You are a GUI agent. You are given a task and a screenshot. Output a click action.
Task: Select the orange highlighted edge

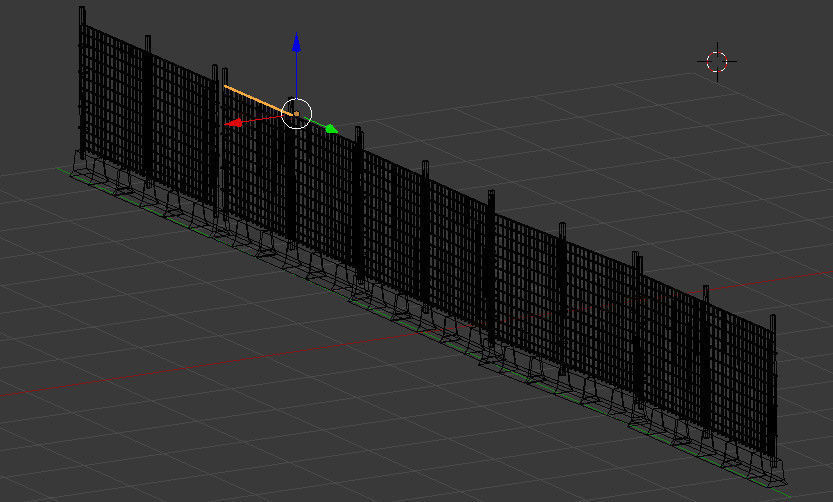259,99
